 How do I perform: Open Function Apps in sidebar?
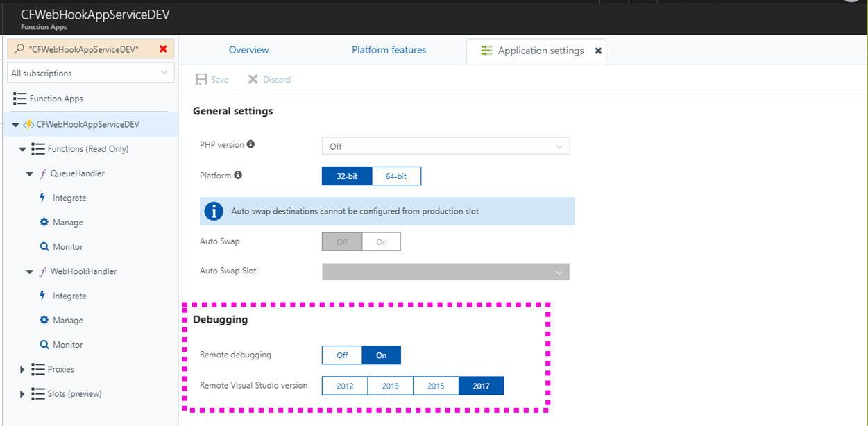pos(56,99)
